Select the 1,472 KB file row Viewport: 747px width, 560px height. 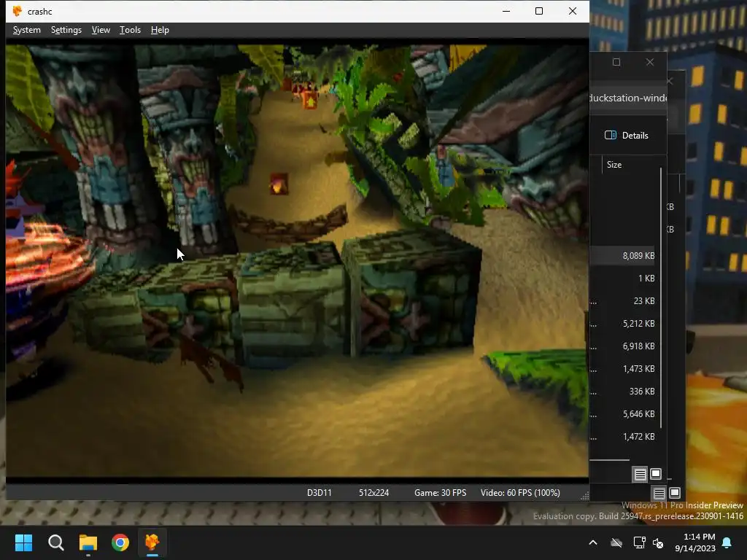click(x=624, y=437)
